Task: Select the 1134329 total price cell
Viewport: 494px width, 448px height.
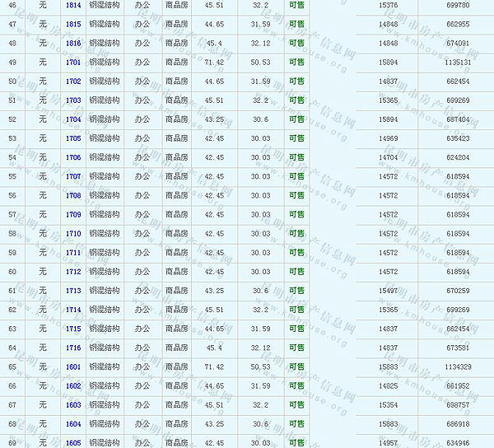Action: [455, 366]
